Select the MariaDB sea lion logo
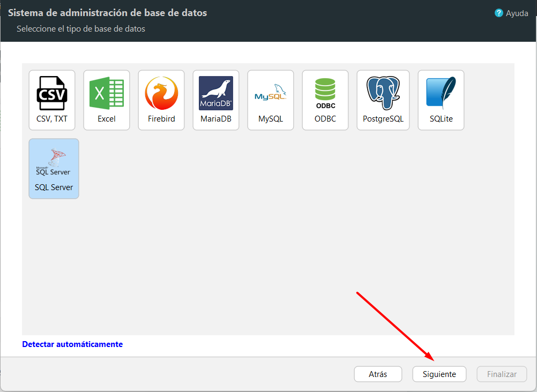This screenshot has height=392, width=537. tap(216, 93)
